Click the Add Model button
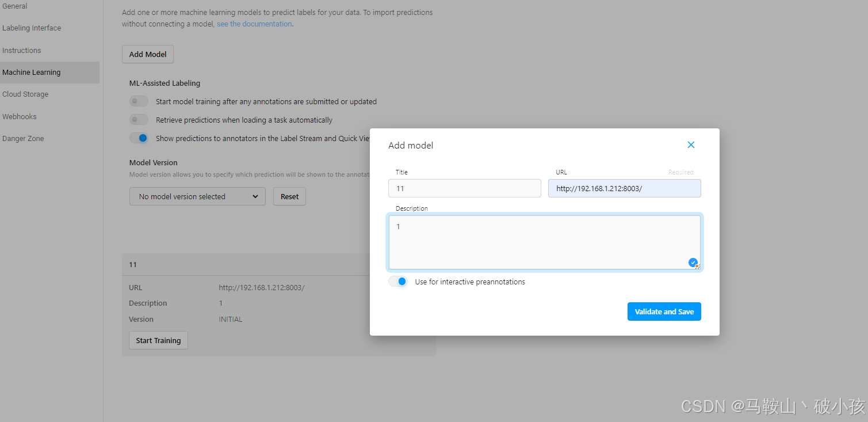Screen dimensions: 868x422 147,54
